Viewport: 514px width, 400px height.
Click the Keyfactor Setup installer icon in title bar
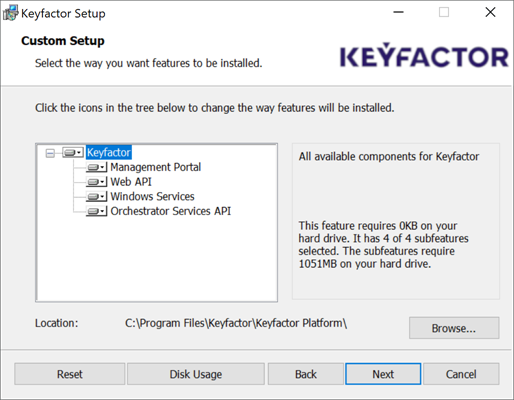click(10, 13)
